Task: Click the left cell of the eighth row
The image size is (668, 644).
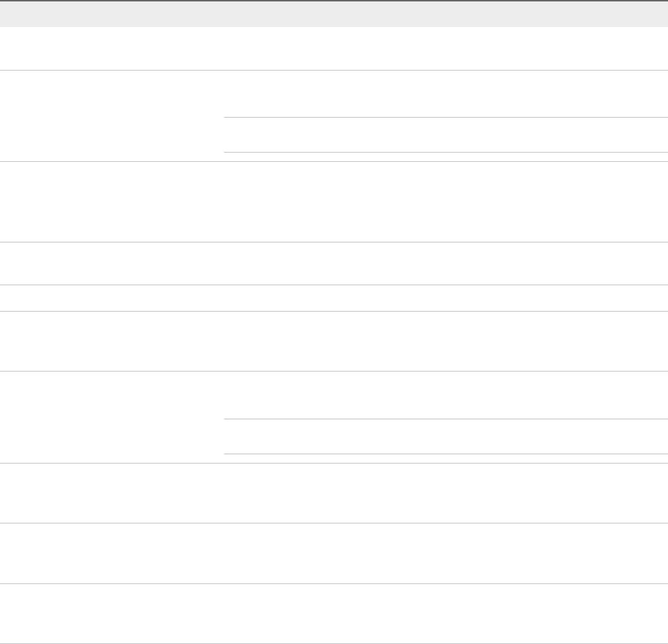Action: point(111,494)
